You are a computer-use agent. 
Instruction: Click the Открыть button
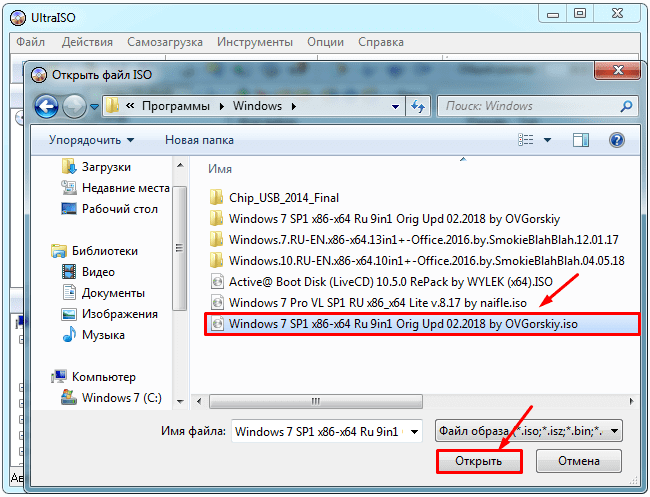coord(479,461)
